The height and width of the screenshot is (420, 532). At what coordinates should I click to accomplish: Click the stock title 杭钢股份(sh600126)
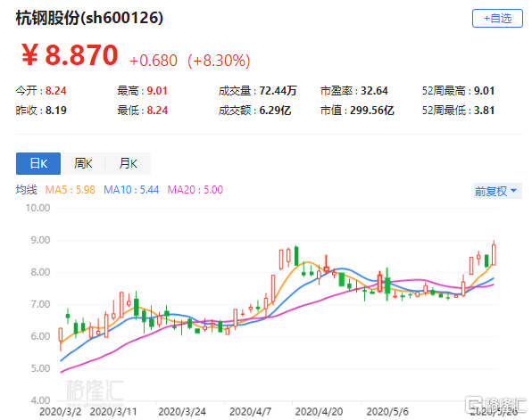click(89, 18)
